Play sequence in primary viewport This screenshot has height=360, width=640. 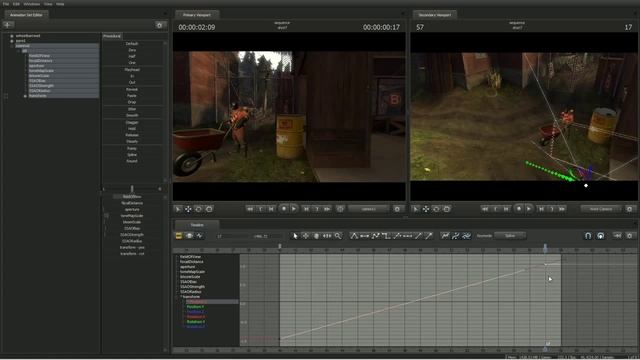pyautogui.click(x=294, y=209)
